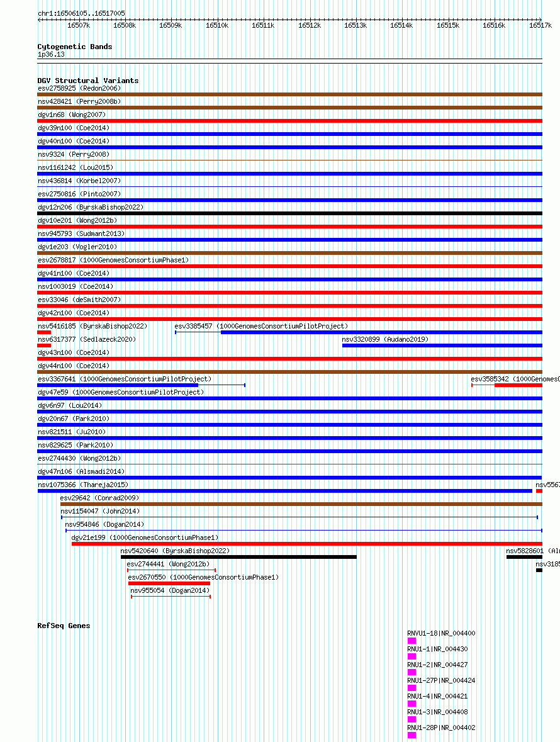
Task: Click the esv2758925 (Redon2006) variant label
Action: [79, 89]
